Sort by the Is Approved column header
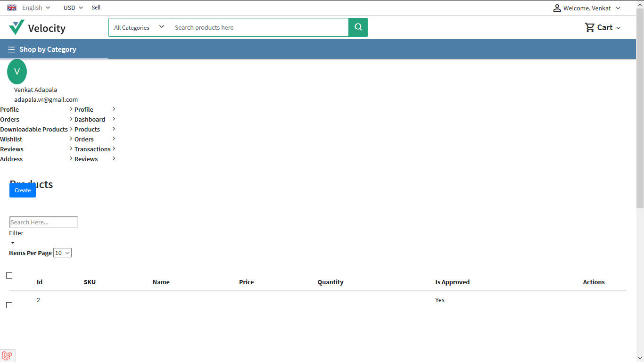 pos(452,282)
